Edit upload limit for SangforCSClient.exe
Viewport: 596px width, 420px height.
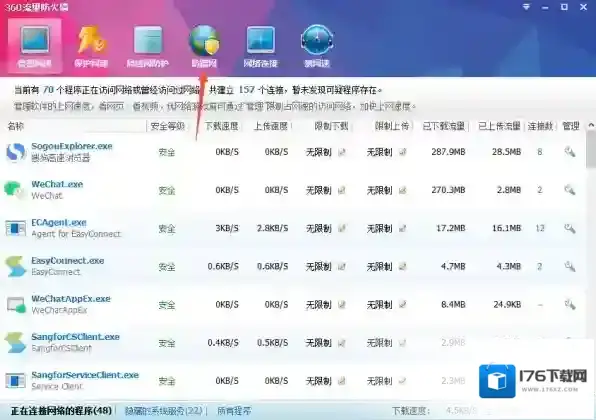coord(403,343)
